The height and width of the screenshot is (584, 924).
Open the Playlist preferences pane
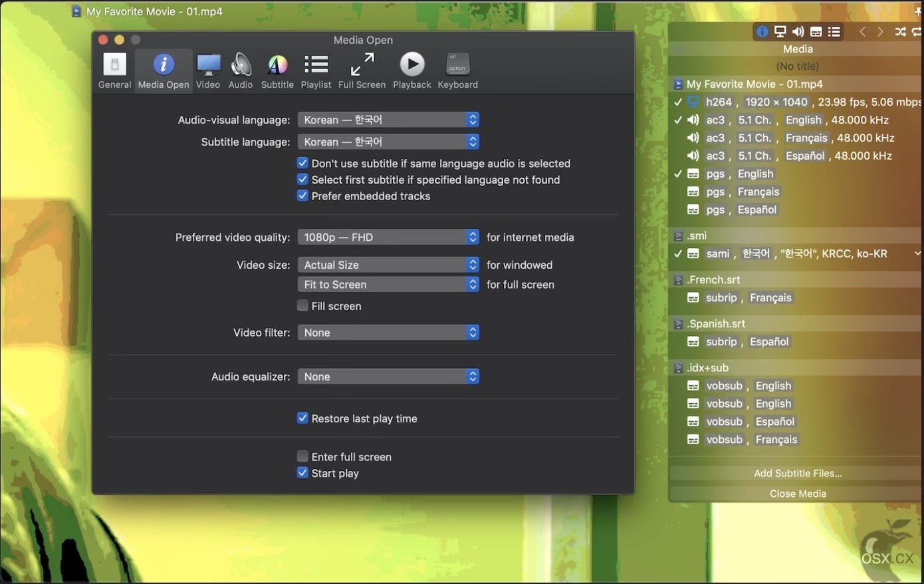pos(316,71)
